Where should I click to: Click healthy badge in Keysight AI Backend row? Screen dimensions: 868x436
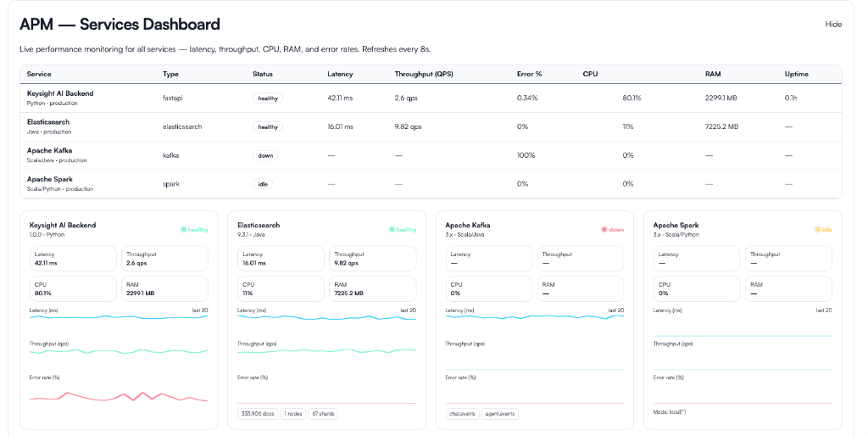tap(267, 98)
